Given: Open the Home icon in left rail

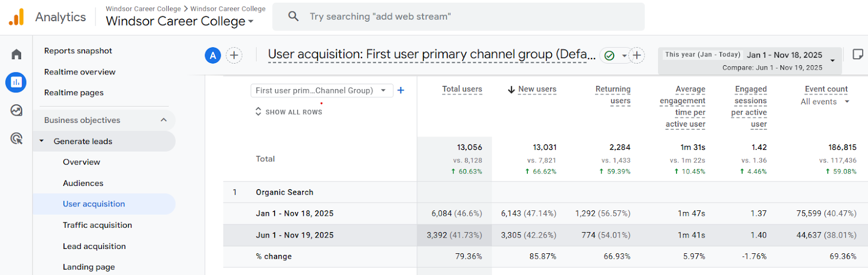Looking at the screenshot, I should tap(16, 54).
